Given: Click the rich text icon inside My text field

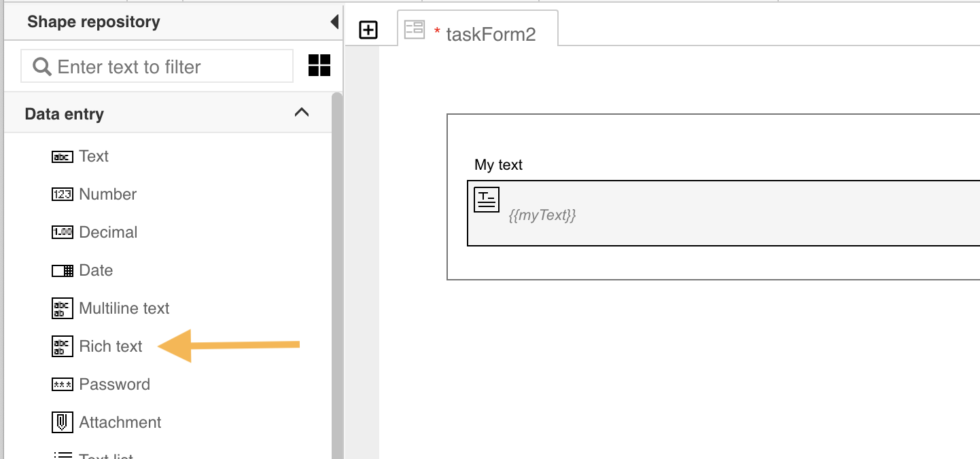Looking at the screenshot, I should click(x=486, y=199).
